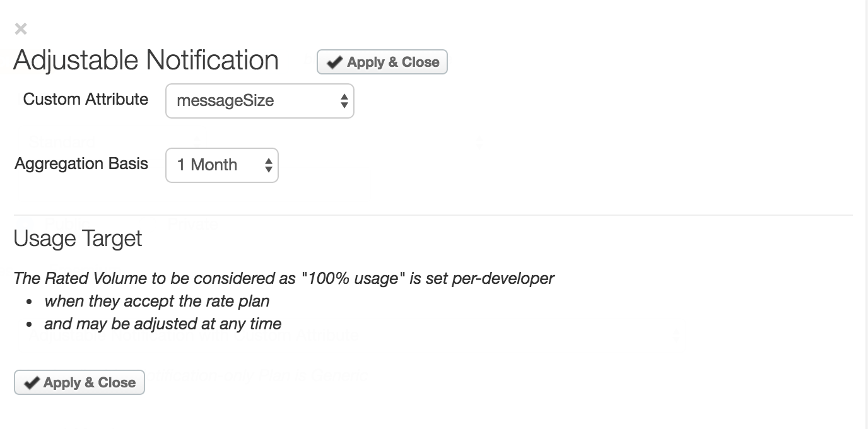Screen dimensions: 868x429
Task: Click the Rated Volume description sentence
Action: coord(284,278)
